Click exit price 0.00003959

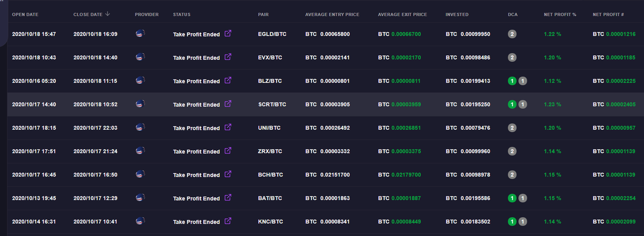tap(406, 105)
